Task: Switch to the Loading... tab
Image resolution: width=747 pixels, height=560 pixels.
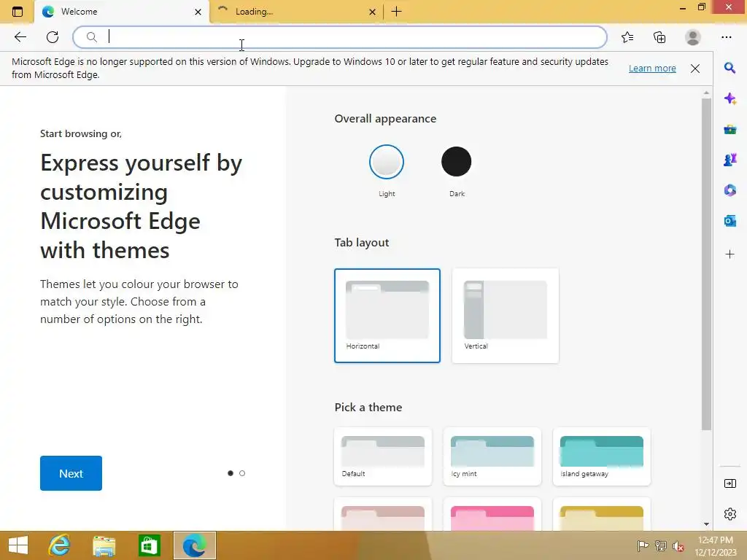Action: tap(295, 12)
